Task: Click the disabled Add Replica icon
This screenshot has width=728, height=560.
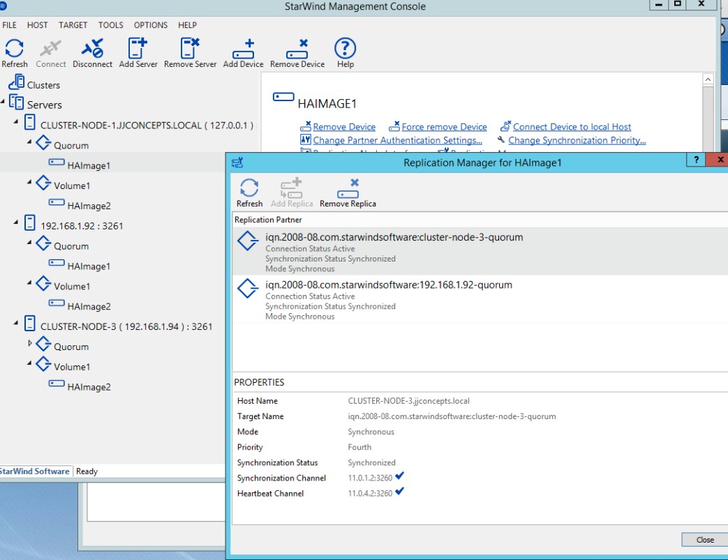Action: pos(291,188)
